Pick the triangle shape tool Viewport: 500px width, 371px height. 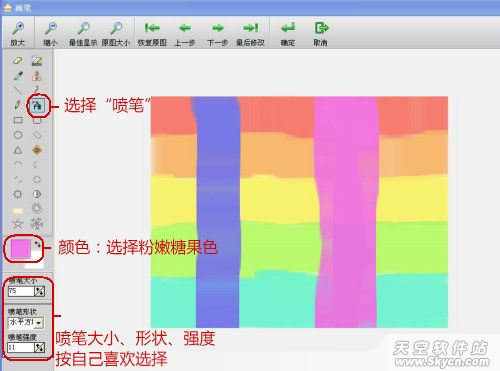[x=18, y=150]
